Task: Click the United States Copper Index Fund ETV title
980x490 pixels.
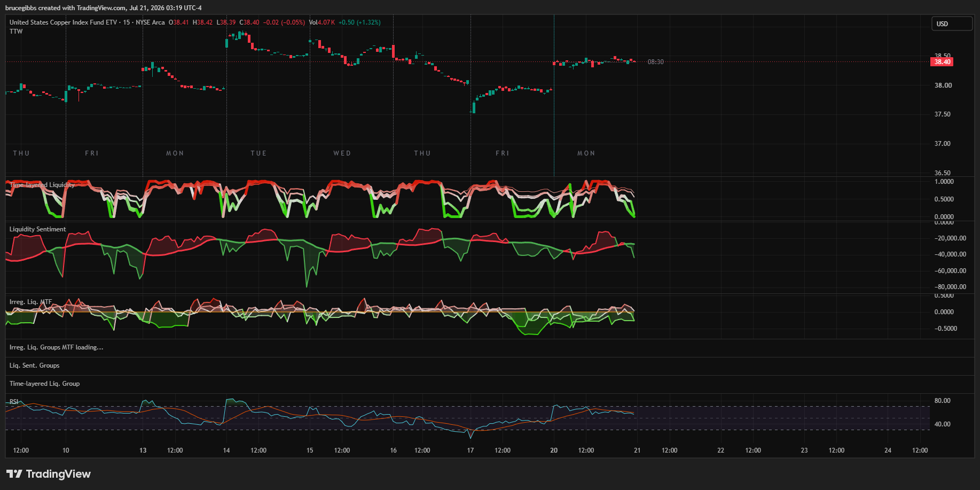Action: [x=63, y=22]
